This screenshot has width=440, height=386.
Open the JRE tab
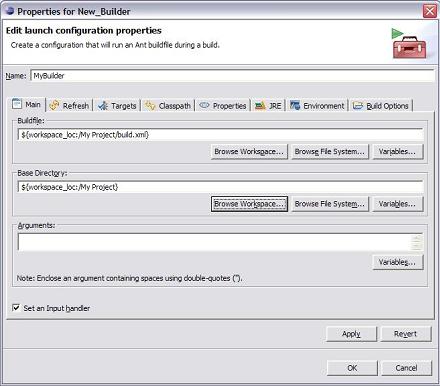pyautogui.click(x=268, y=106)
